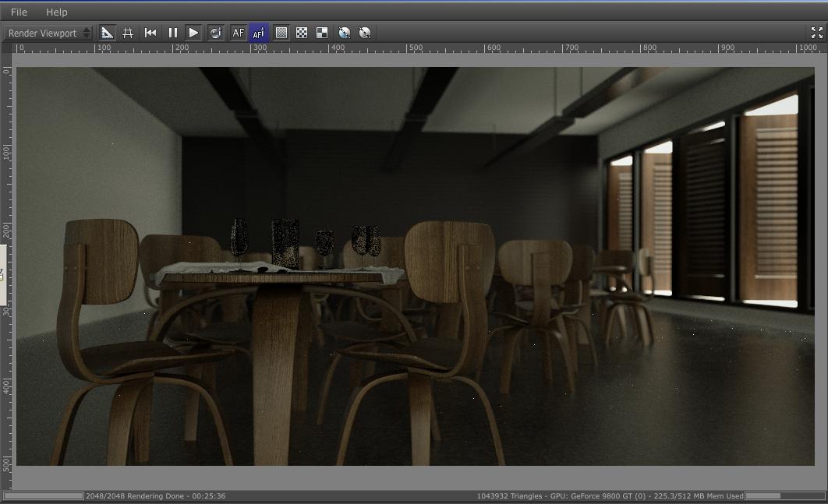The height and width of the screenshot is (504, 828).
Task: Click the render progress bar
Action: pos(44,495)
